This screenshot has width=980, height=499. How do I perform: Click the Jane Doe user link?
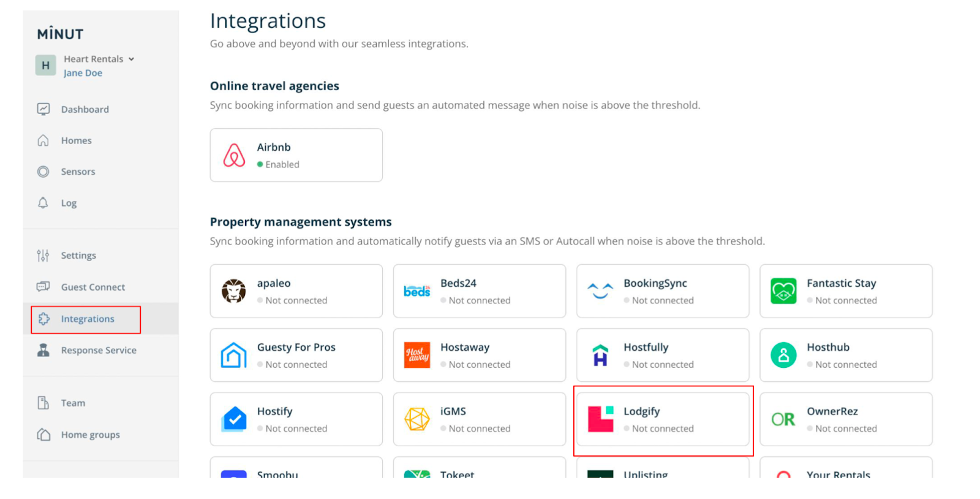pos(83,73)
